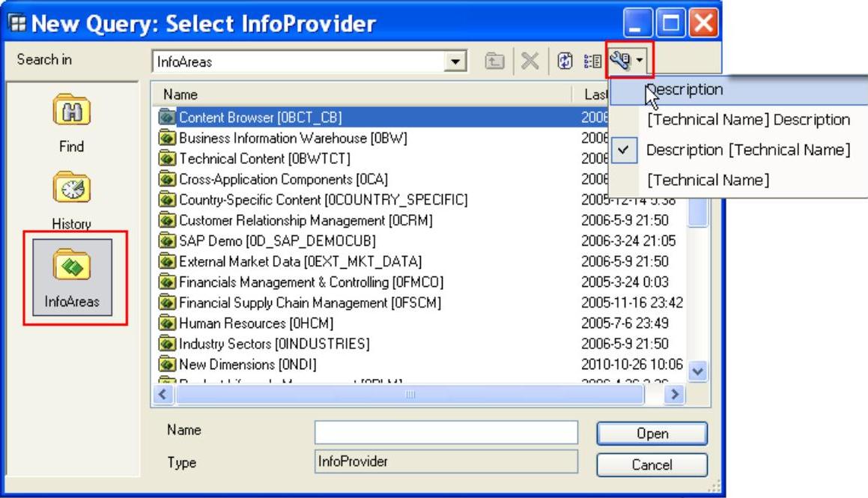Viewport: 868px width, 498px height.
Task: Minimize the New Query dialog window
Action: point(637,23)
